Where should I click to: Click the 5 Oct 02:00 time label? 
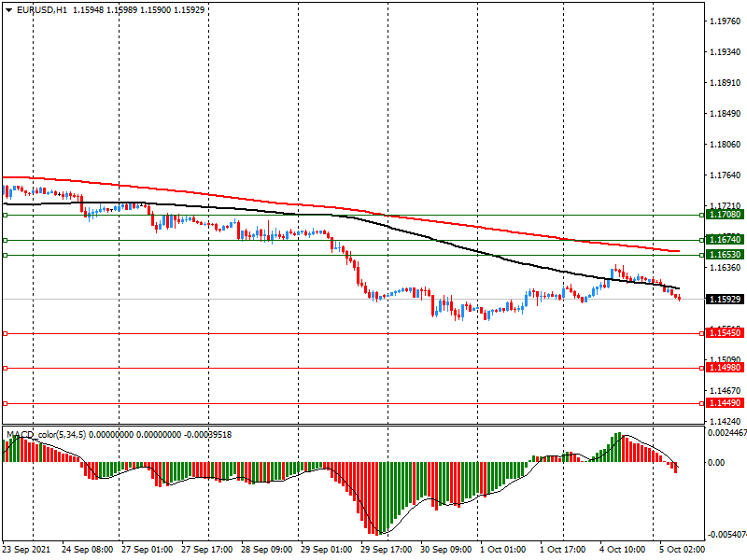coord(683,550)
